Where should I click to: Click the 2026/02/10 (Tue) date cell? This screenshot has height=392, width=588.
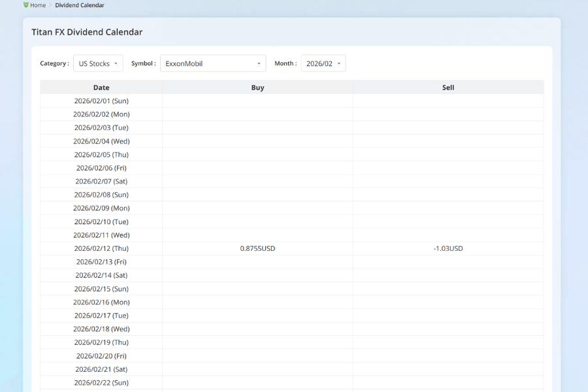click(101, 221)
